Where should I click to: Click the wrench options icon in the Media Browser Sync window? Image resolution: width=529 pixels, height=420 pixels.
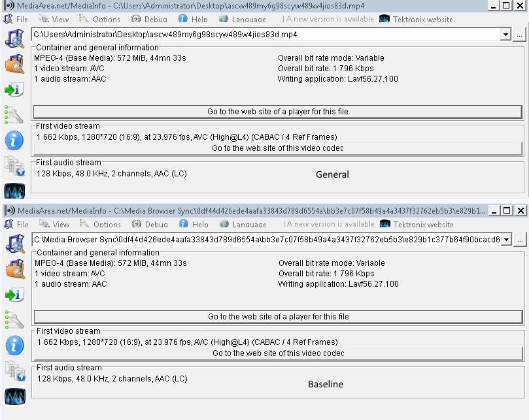click(x=14, y=319)
